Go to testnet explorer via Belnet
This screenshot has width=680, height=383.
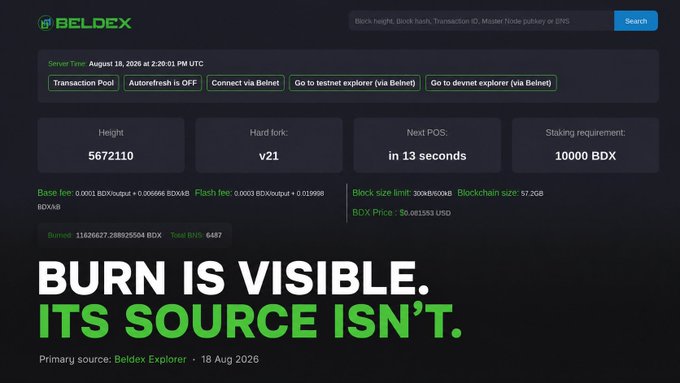(x=355, y=83)
